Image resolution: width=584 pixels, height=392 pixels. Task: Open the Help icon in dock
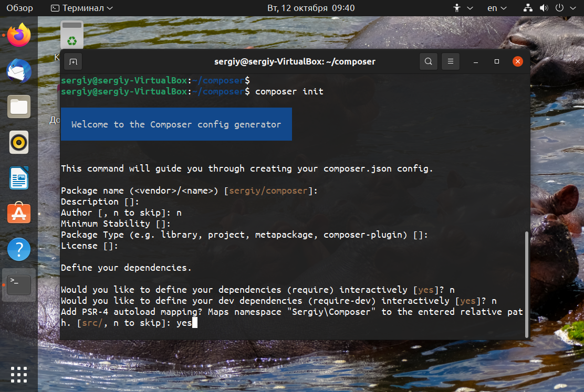coord(19,249)
